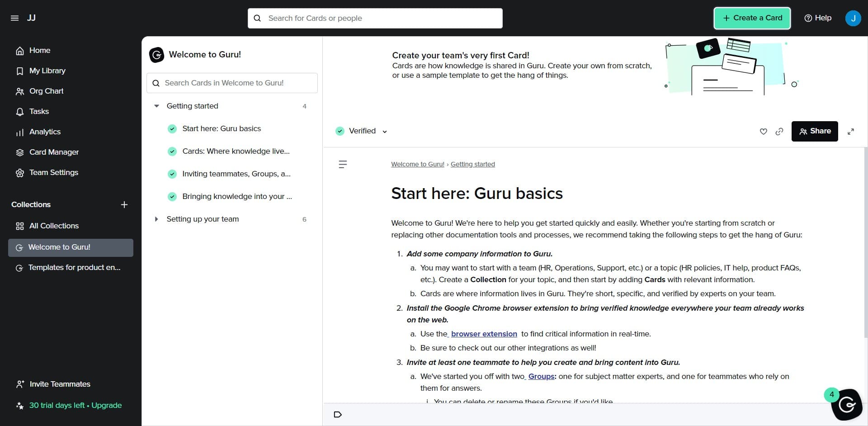Open the hamburger navigation menu
This screenshot has width=868, height=426.
point(14,18)
